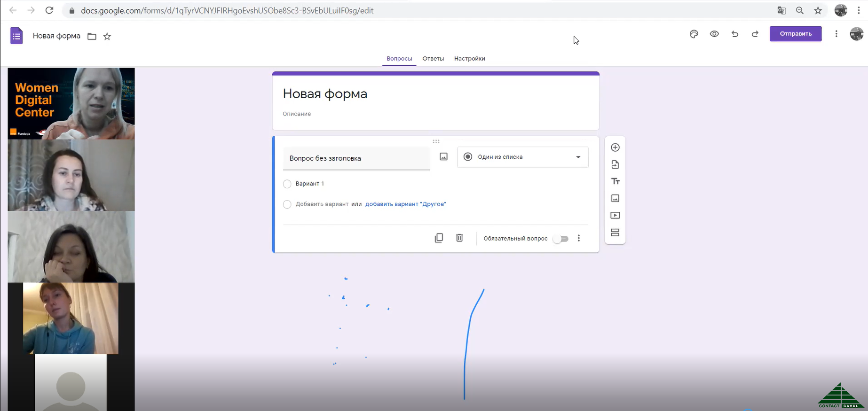Click добавить вариант "Другое" link

(x=405, y=204)
